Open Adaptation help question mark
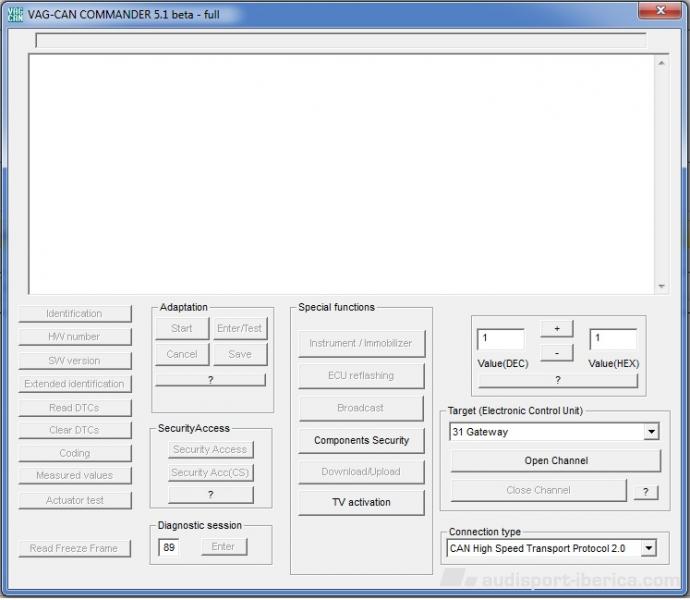Viewport: 690px width, 600px height. tap(211, 380)
